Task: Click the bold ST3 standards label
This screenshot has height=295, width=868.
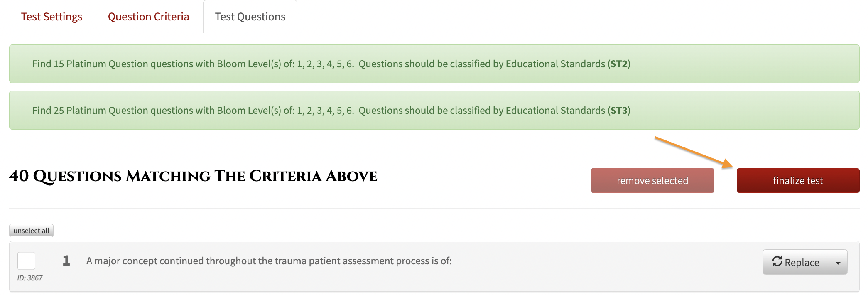Action: [619, 111]
